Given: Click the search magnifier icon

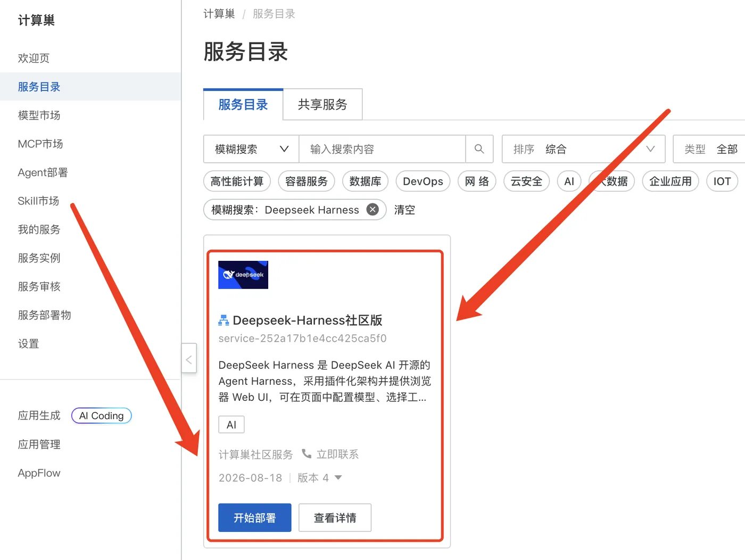Looking at the screenshot, I should pos(479,149).
